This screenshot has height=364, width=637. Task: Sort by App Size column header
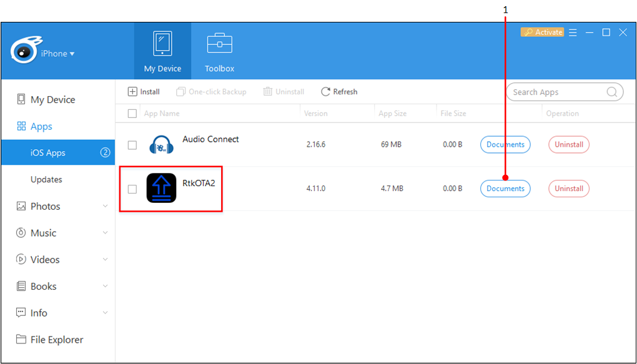tap(392, 114)
